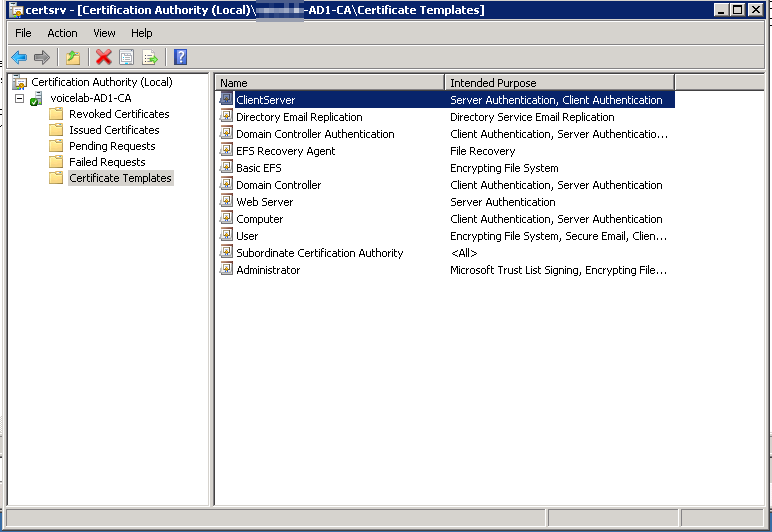Screen dimensions: 772x532
Task: Close the certsrv window
Action: pyautogui.click(x=755, y=9)
